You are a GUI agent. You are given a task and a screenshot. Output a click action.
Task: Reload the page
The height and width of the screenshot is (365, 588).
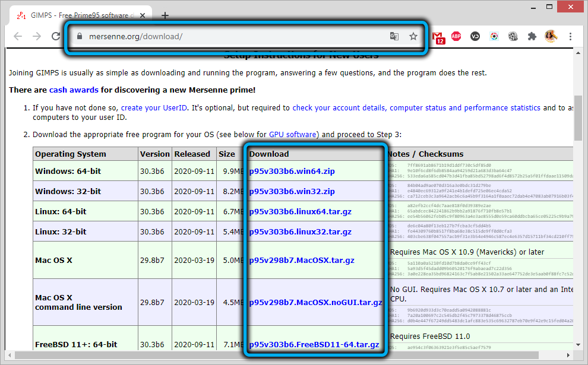pyautogui.click(x=56, y=37)
